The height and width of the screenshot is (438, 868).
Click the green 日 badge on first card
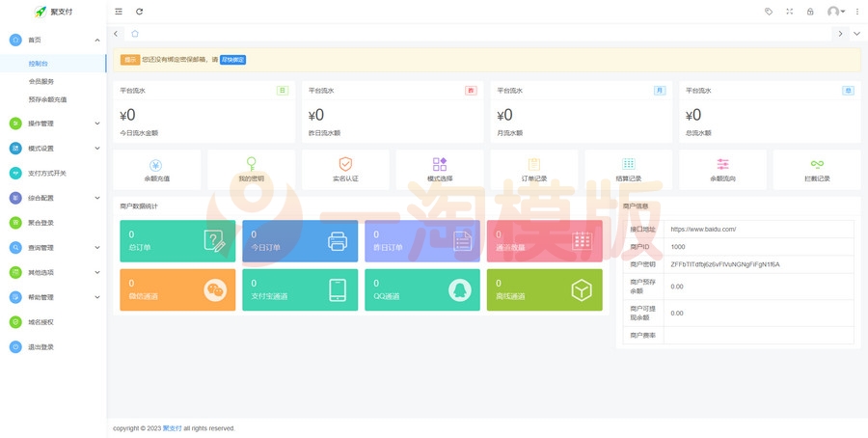(283, 91)
